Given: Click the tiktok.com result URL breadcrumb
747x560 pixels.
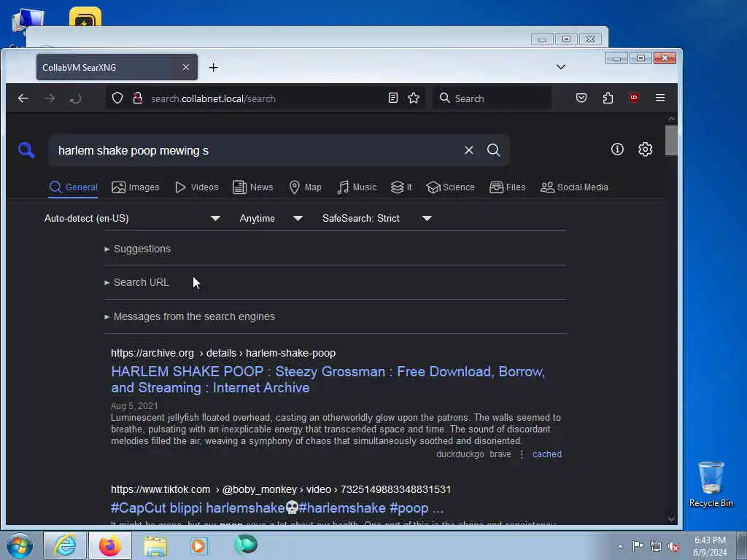Looking at the screenshot, I should coord(281,489).
